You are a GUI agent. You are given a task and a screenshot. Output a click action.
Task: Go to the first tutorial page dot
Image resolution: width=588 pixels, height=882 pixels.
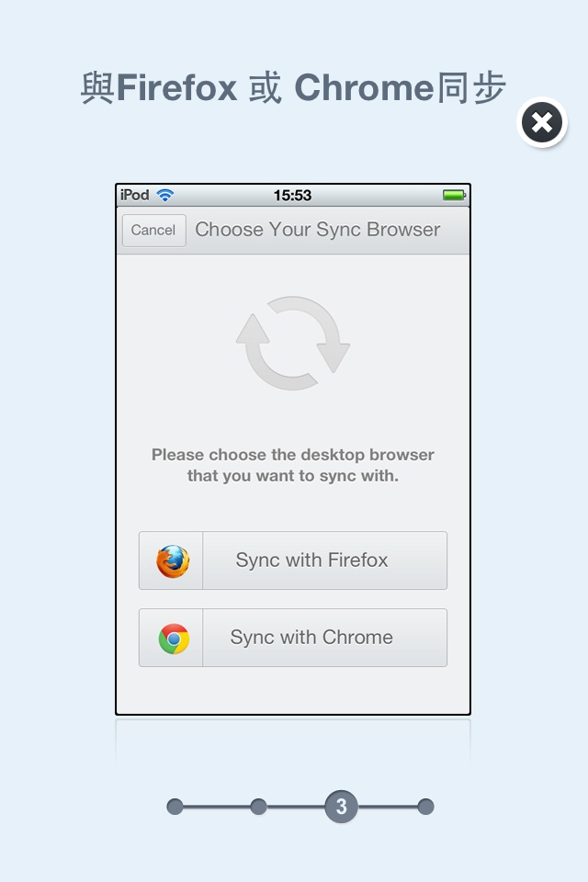[x=175, y=807]
